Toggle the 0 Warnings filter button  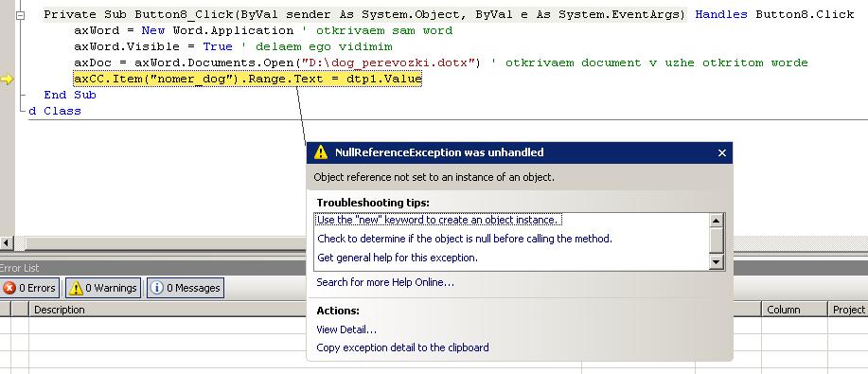point(103,288)
